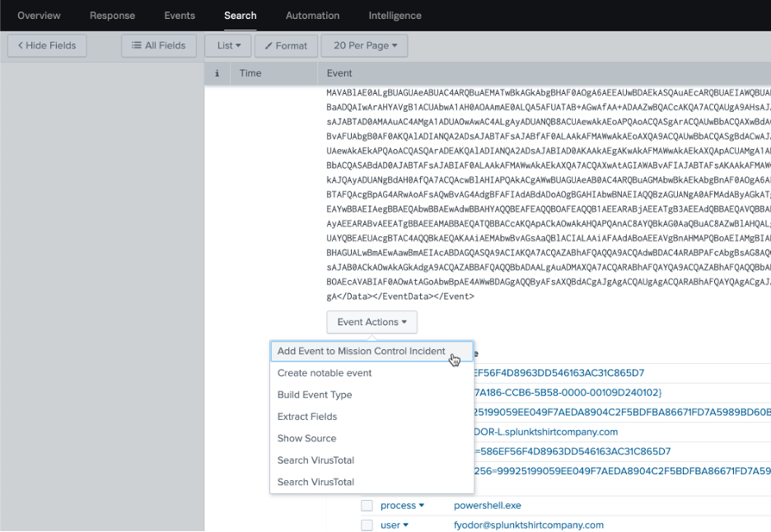The height and width of the screenshot is (532, 771).
Task: Select Create notable event
Action: 371,373
